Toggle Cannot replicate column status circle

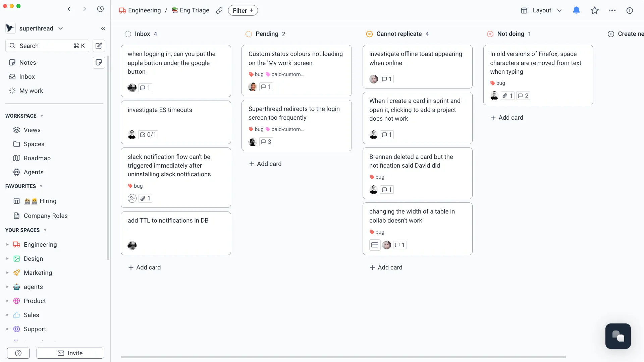(x=369, y=34)
